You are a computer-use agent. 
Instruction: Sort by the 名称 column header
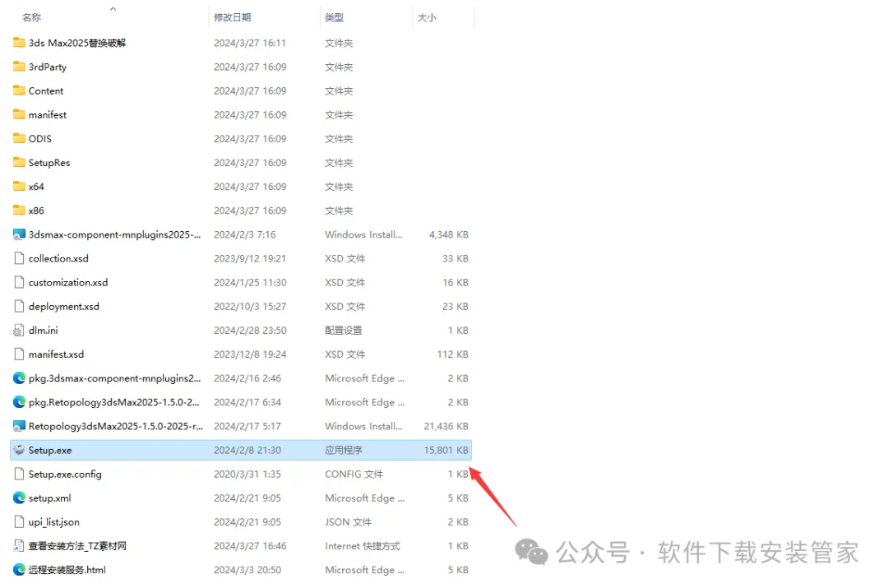[32, 17]
